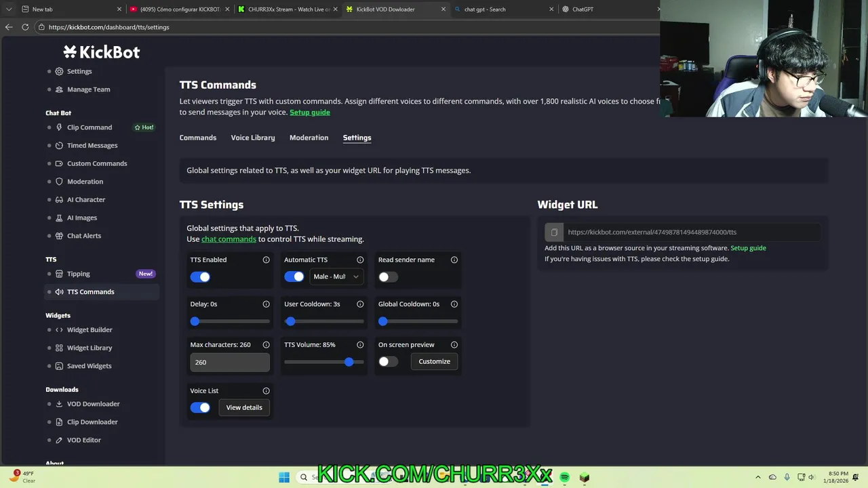
Task: Open AI Character page
Action: click(x=86, y=200)
